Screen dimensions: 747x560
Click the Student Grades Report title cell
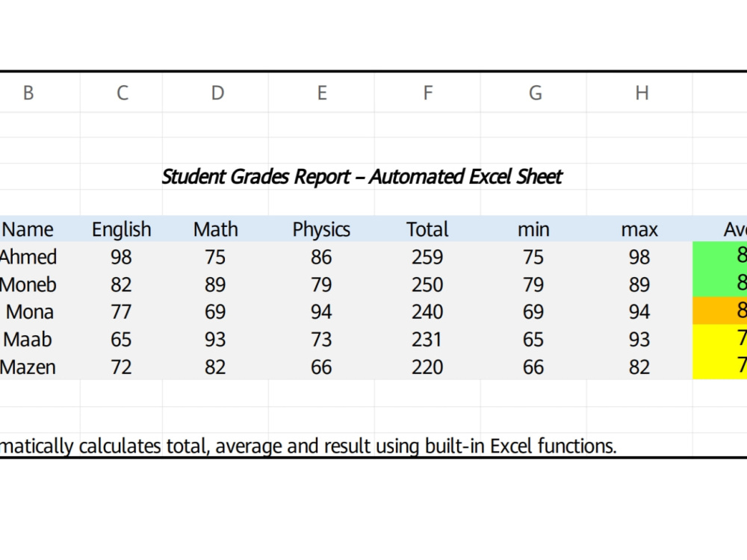pos(362,177)
